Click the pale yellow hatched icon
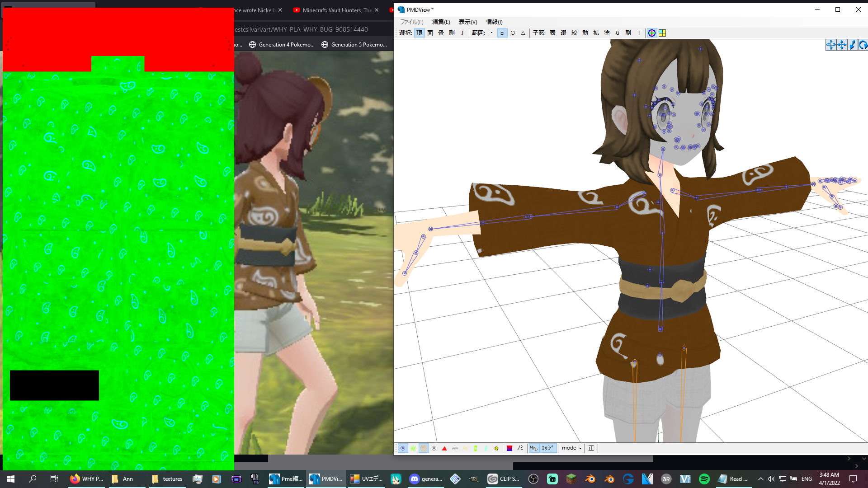This screenshot has width=868, height=488. tap(465, 448)
